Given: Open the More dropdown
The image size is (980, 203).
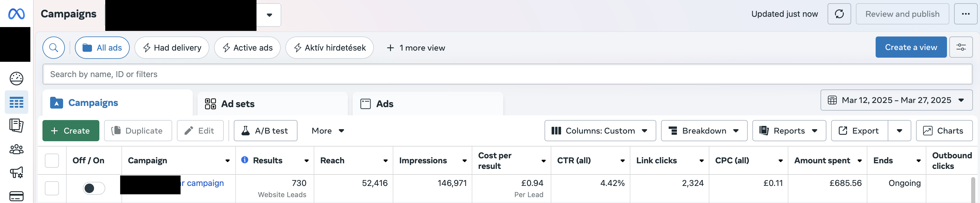Looking at the screenshot, I should 328,131.
